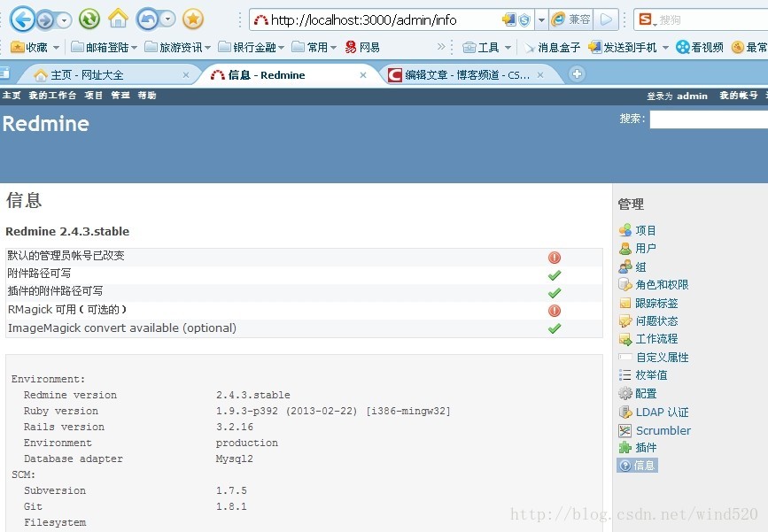Click the shield security icon in address bar
Viewport: 768px width, 532px height.
coord(524,20)
